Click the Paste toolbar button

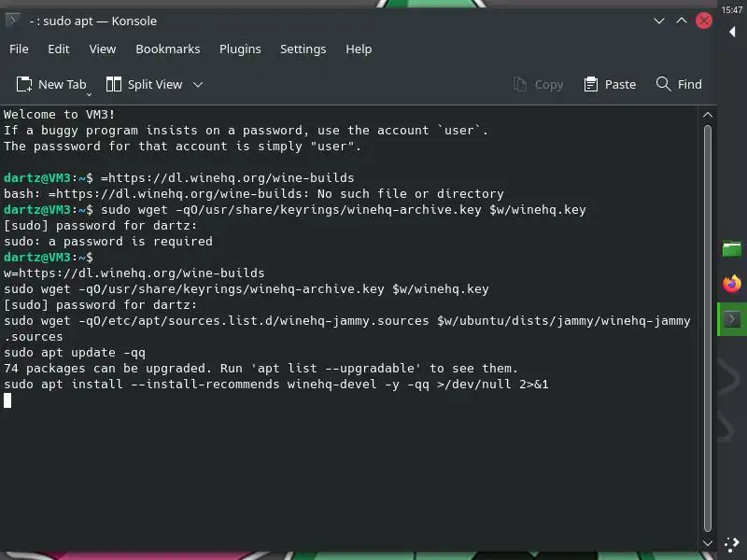[x=610, y=84]
